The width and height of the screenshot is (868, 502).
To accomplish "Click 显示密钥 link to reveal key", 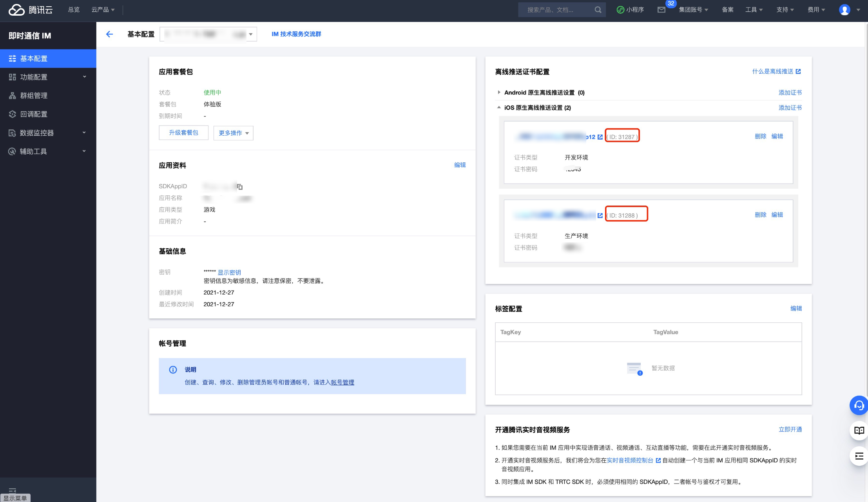I will coord(229,272).
